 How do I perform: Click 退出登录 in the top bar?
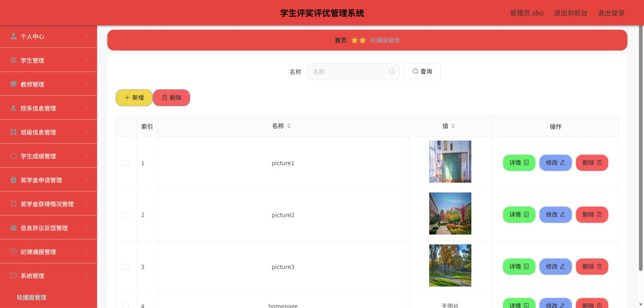pyautogui.click(x=611, y=13)
